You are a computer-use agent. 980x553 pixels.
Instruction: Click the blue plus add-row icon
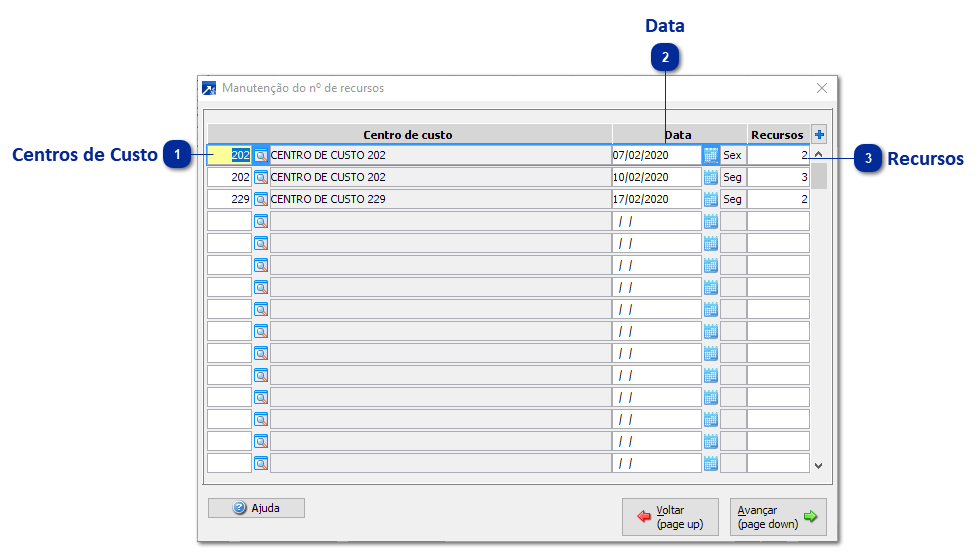tap(819, 134)
